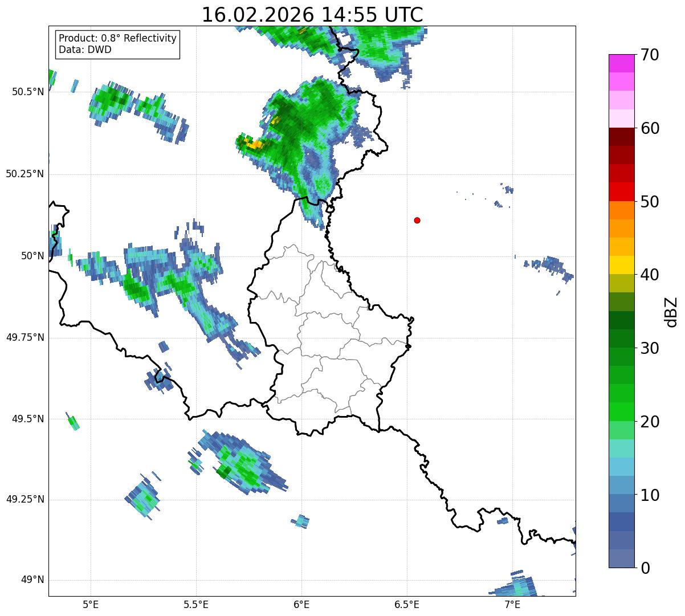
Task: Click the 6.5°E longitude label
Action: [x=407, y=604]
